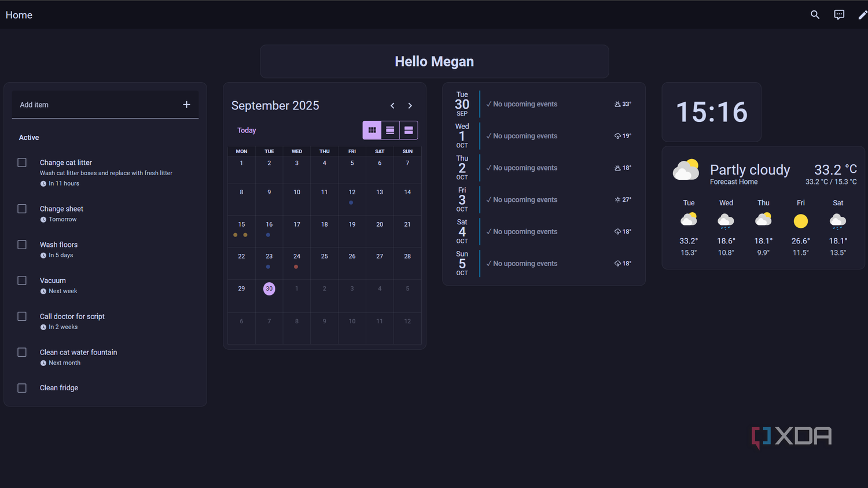Check off Change sheet task
Viewport: 868px width, 488px height.
click(22, 209)
